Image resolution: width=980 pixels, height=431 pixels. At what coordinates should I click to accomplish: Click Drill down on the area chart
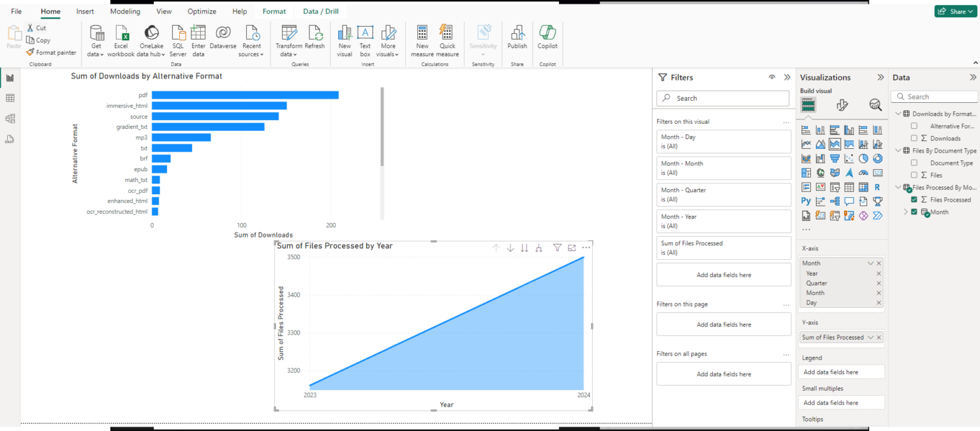click(510, 247)
